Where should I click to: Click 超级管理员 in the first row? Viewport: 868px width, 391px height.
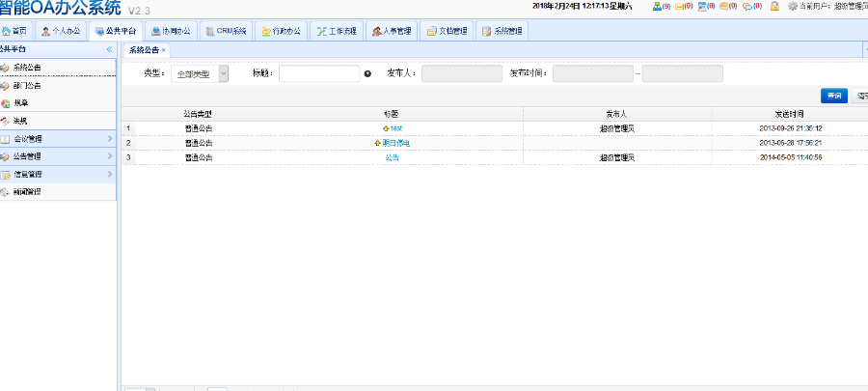[x=616, y=128]
